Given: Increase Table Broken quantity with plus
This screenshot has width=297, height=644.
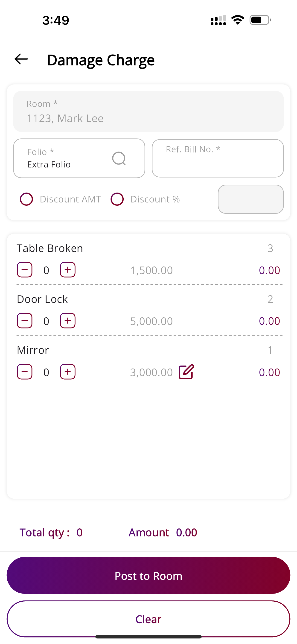Looking at the screenshot, I should coord(68,270).
